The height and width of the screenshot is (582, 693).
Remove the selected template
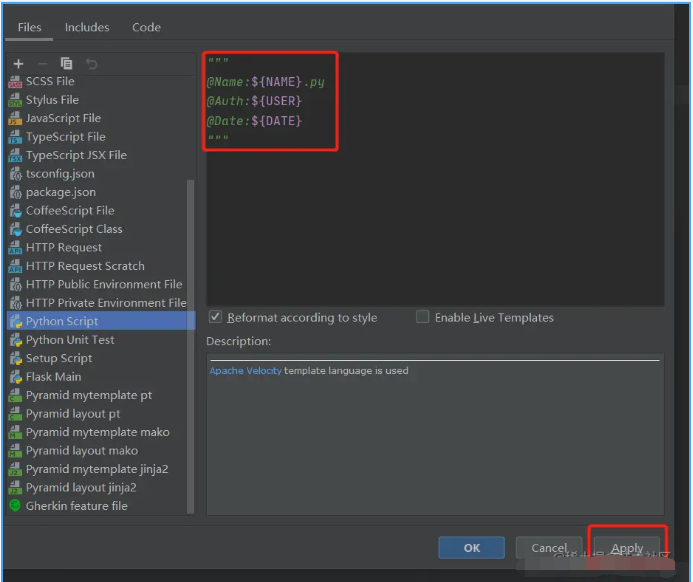click(42, 64)
